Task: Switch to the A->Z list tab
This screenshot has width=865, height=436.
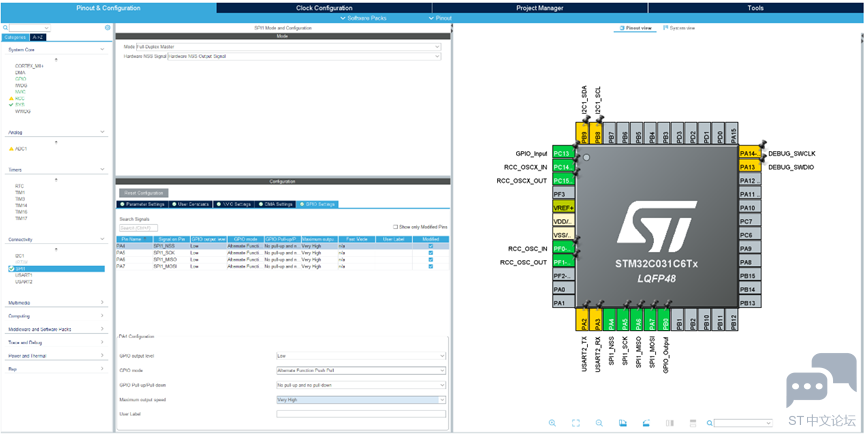Action: click(38, 37)
